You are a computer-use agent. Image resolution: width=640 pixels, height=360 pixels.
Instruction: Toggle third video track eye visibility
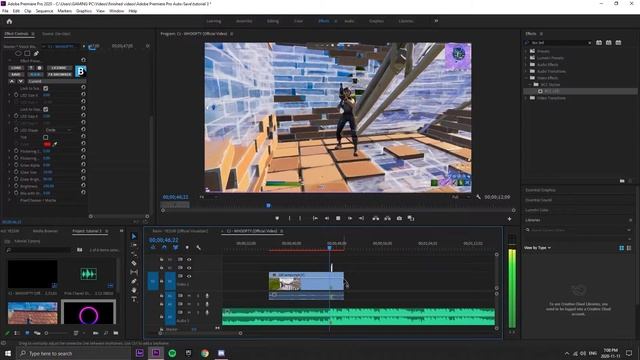(x=189, y=276)
